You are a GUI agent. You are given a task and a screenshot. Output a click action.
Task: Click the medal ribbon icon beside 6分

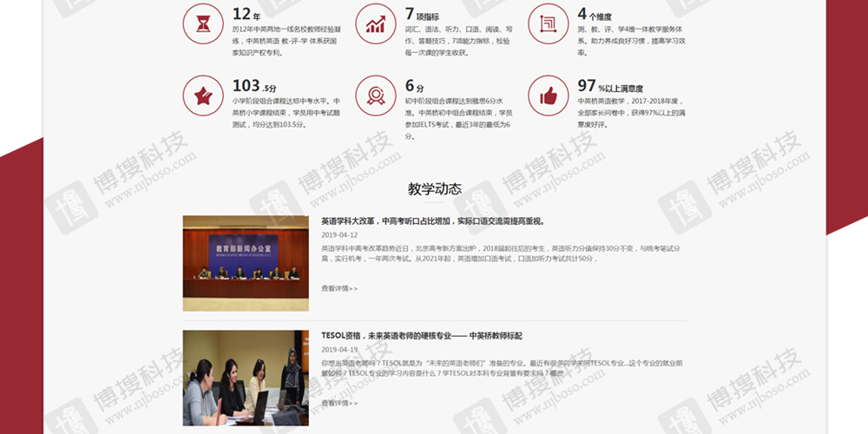click(376, 95)
